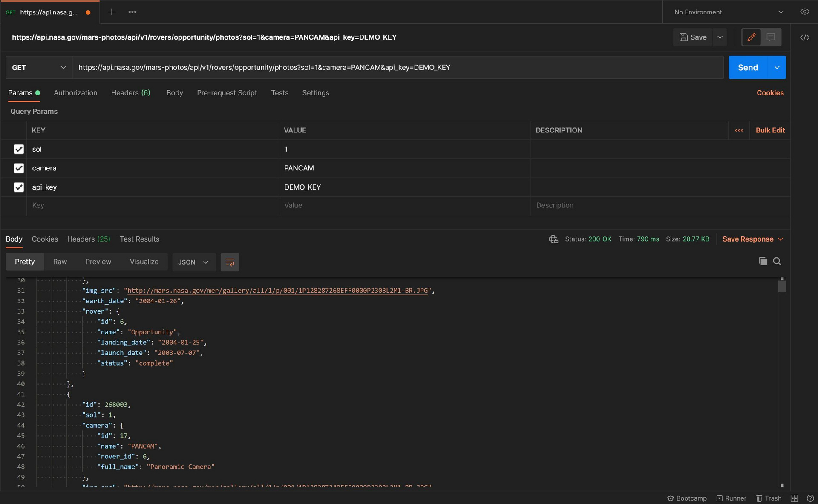Viewport: 818px width, 504px height.
Task: Open the Save Response dropdown
Action: point(752,239)
